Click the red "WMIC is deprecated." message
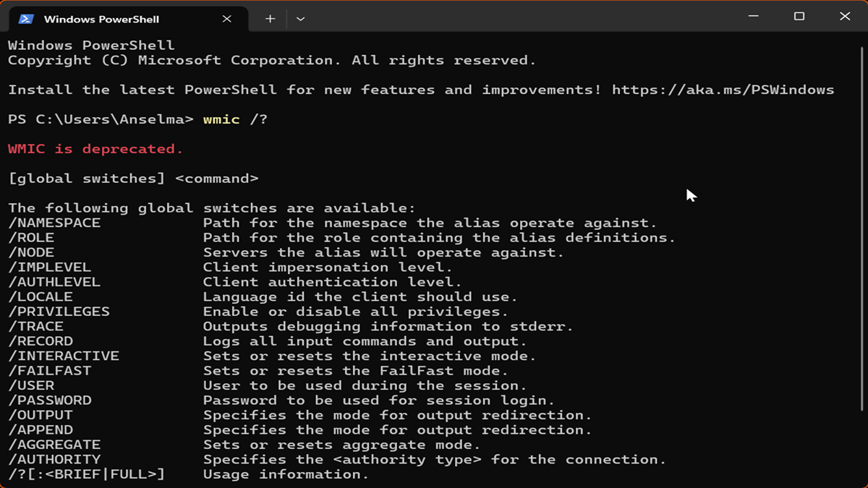Viewport: 868px width, 488px height. click(95, 149)
